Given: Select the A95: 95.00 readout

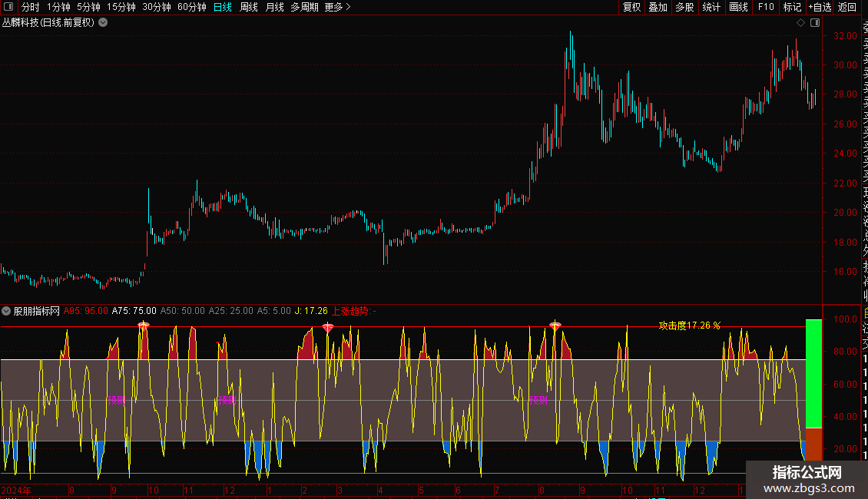Looking at the screenshot, I should (86, 311).
